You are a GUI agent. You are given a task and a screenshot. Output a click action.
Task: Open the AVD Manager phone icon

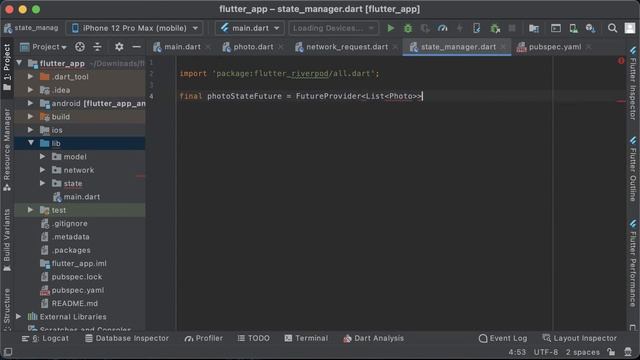coord(573,28)
